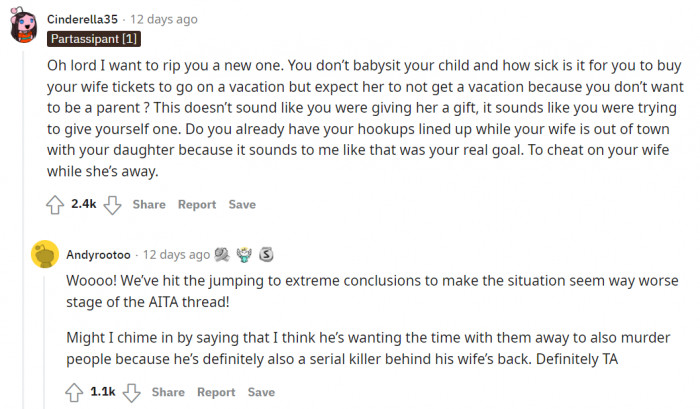Image resolution: width=700 pixels, height=409 pixels.
Task: Report Cinderella35's comment
Action: pyautogui.click(x=197, y=204)
